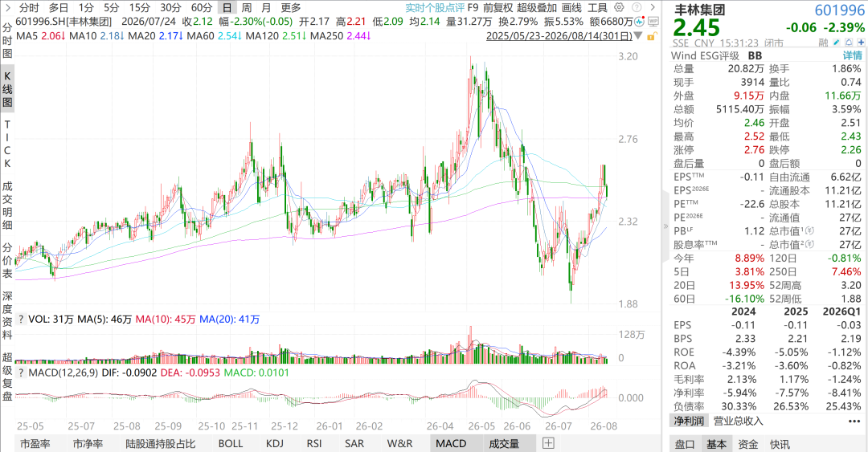Switch indicator to SAR
868x452 pixels.
click(354, 443)
